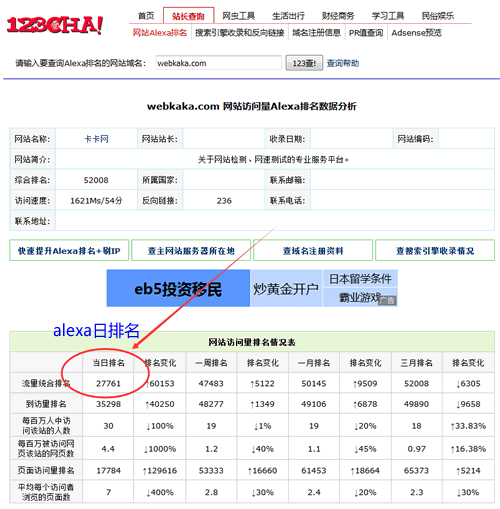Select the ↑129616 change cell
Viewport: 500px width, 509px height.
(160, 470)
